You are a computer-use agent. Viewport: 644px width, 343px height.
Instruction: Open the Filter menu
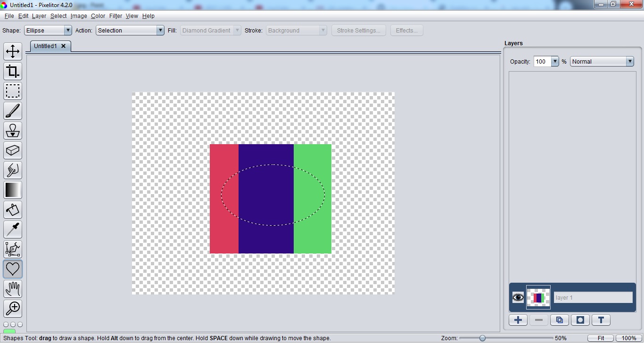tap(116, 16)
